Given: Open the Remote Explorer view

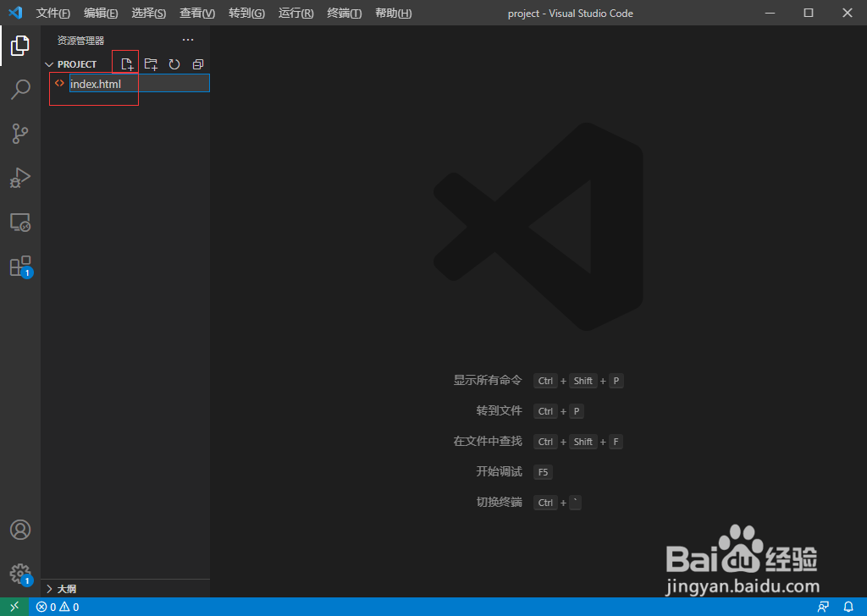Looking at the screenshot, I should pyautogui.click(x=20, y=222).
